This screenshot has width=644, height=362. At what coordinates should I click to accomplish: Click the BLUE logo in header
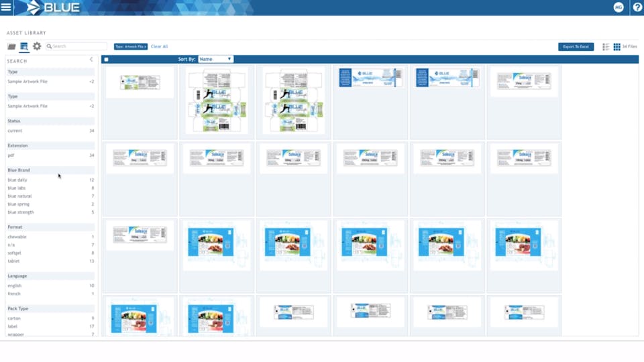(x=54, y=7)
